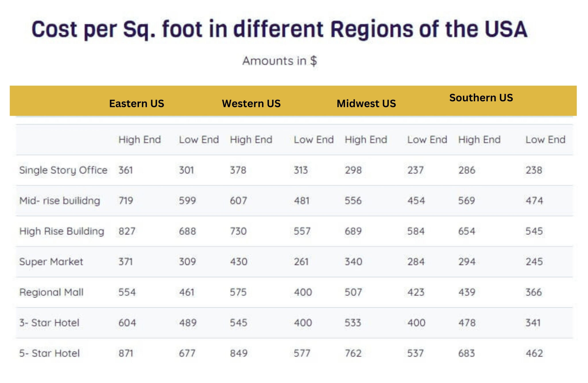
Task: Click the Super Market row label
Action: (x=51, y=262)
